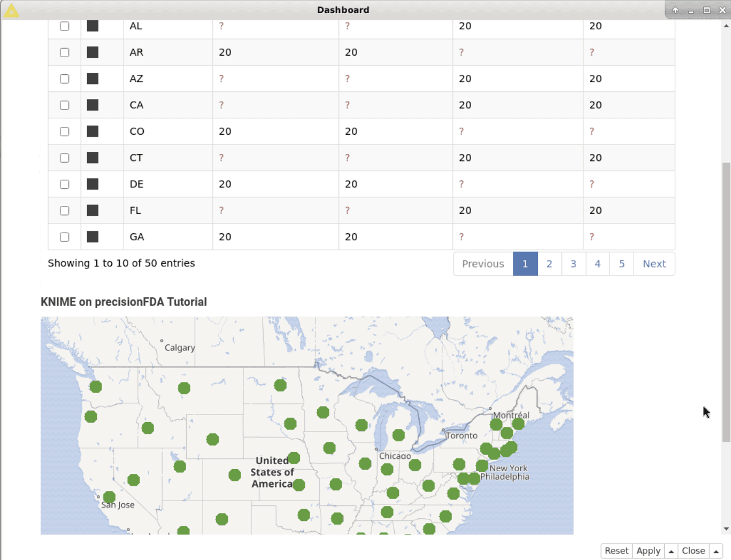Image resolution: width=731 pixels, height=560 pixels.
Task: Click the first 20 value in AR row
Action: click(225, 52)
